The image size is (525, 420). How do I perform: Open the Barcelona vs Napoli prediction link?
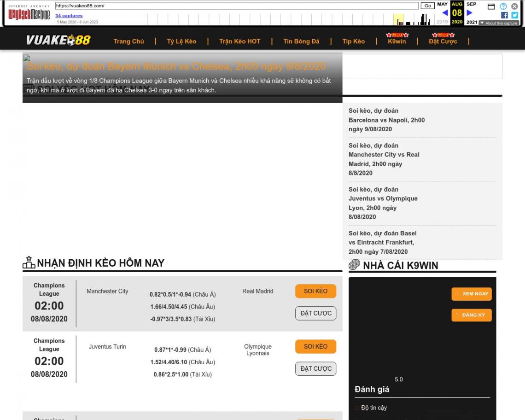(387, 120)
